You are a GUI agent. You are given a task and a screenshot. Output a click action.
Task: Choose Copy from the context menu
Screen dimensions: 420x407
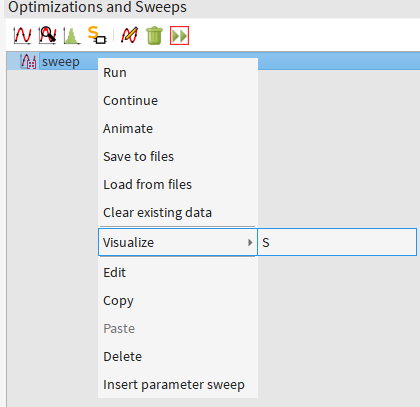(x=178, y=301)
